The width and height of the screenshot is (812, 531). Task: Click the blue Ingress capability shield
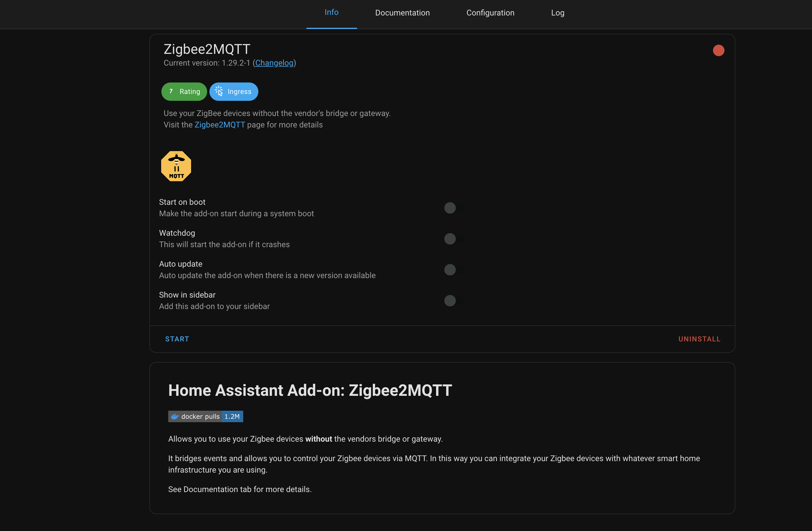click(234, 91)
